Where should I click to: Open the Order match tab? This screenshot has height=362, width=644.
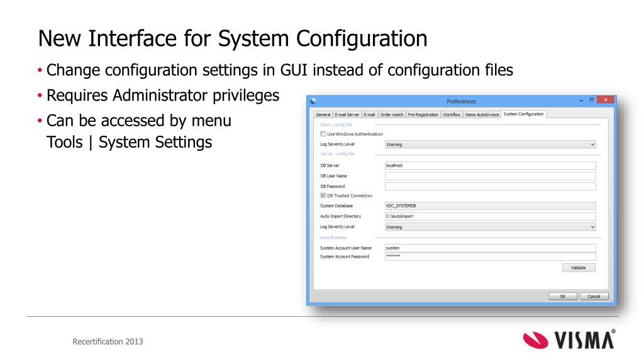click(391, 114)
